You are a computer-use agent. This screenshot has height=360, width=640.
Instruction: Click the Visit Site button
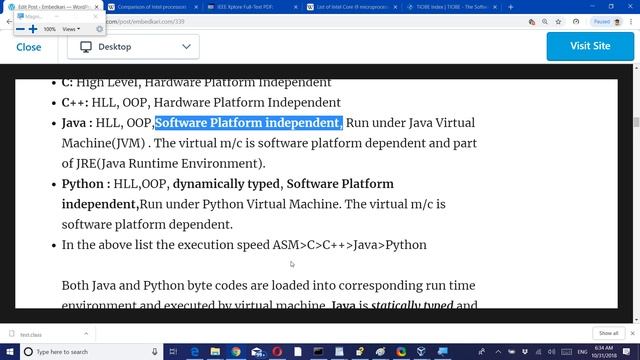590,46
